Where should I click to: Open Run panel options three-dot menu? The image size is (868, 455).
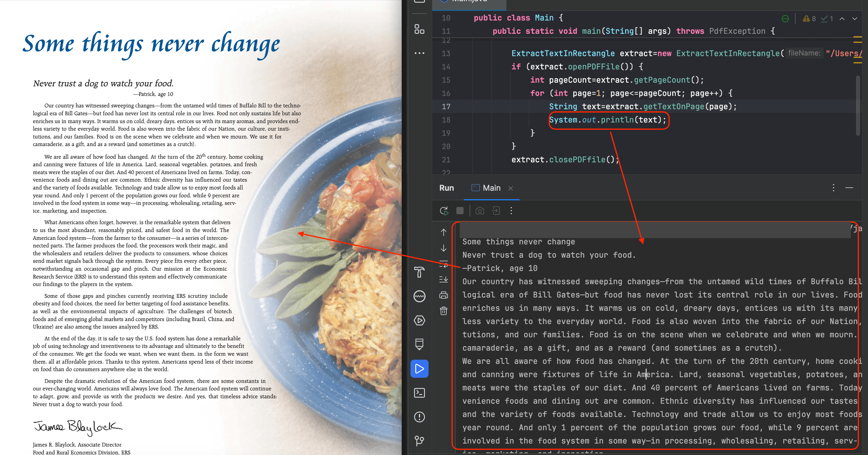point(833,188)
